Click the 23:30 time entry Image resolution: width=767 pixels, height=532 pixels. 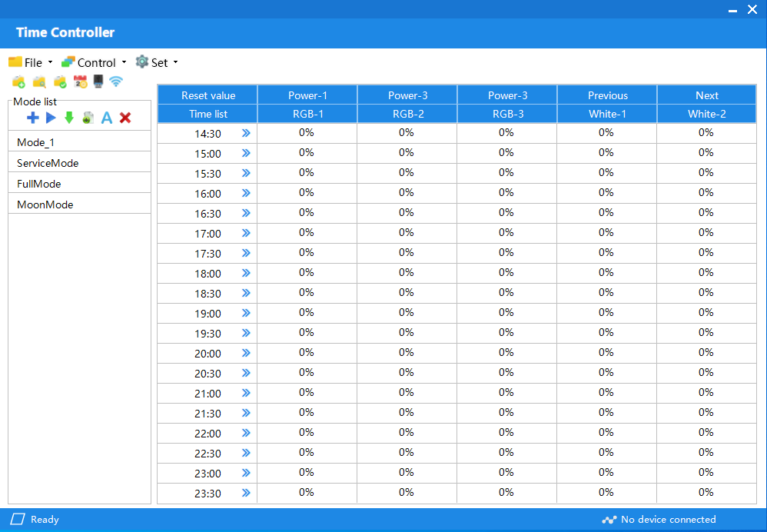(208, 494)
